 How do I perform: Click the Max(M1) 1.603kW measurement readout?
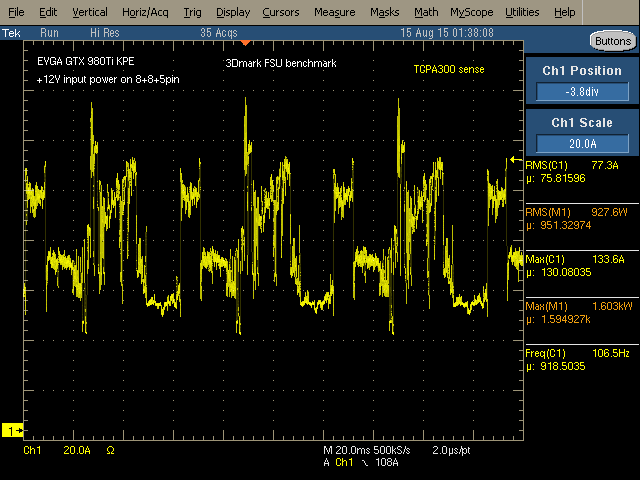(579, 306)
